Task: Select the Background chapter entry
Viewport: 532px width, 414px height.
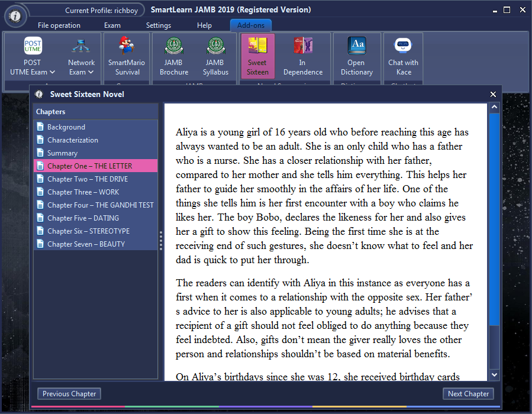Action: (x=96, y=127)
